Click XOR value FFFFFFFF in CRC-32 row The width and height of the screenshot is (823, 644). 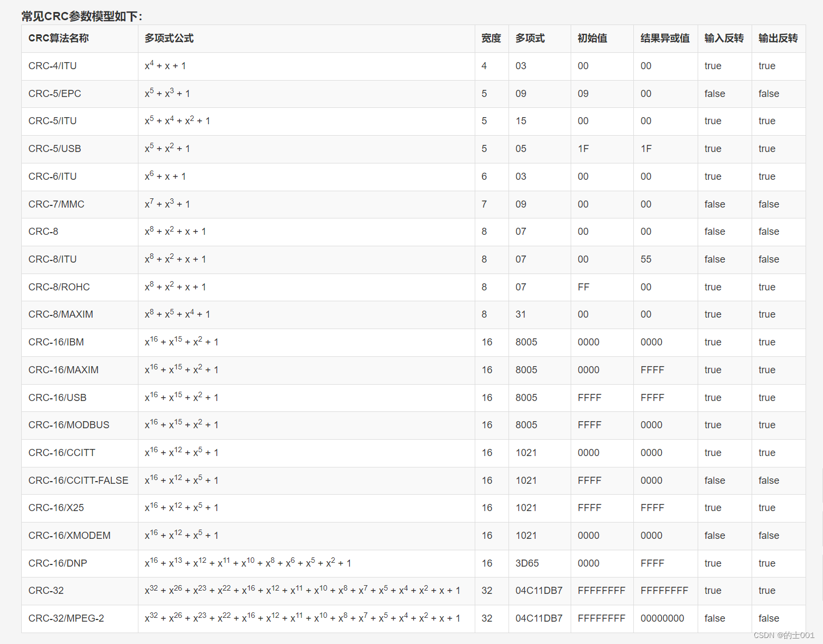click(664, 591)
